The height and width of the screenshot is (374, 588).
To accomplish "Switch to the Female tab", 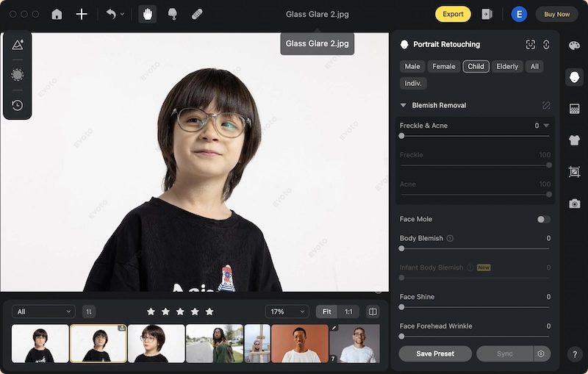I will click(444, 66).
